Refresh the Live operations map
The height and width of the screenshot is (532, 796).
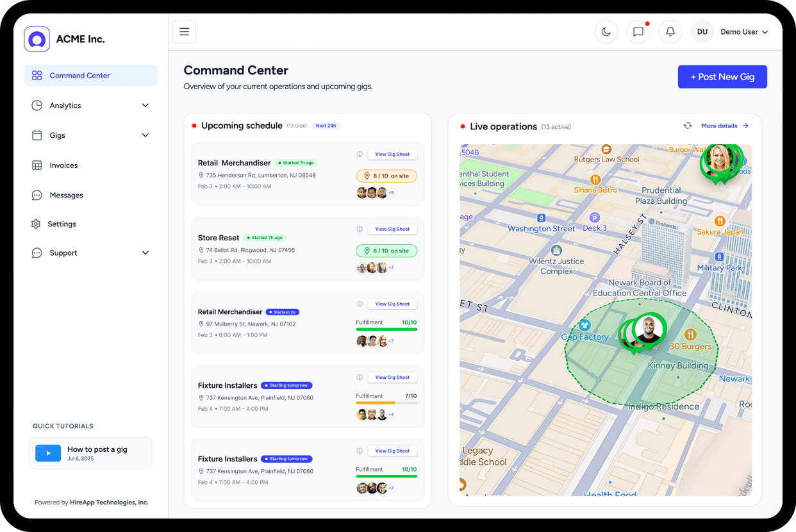coord(688,126)
